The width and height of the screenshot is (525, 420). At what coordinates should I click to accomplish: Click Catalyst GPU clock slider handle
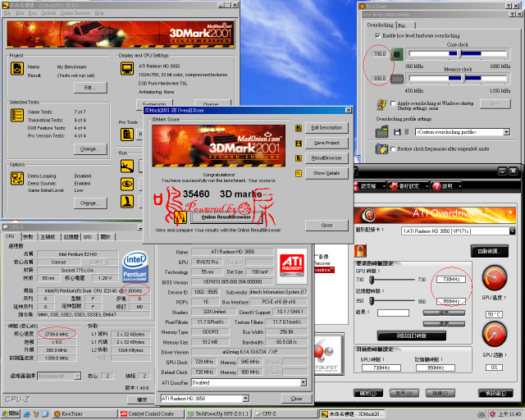(x=372, y=280)
